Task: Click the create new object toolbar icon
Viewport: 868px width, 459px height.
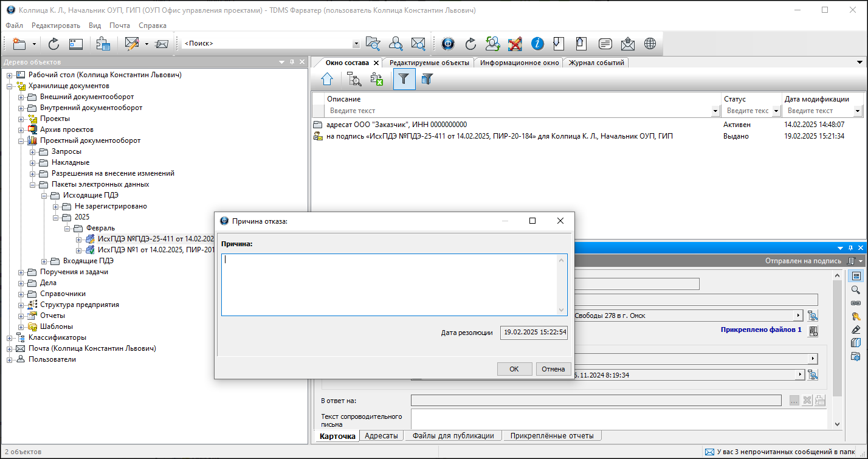Action: tap(19, 44)
